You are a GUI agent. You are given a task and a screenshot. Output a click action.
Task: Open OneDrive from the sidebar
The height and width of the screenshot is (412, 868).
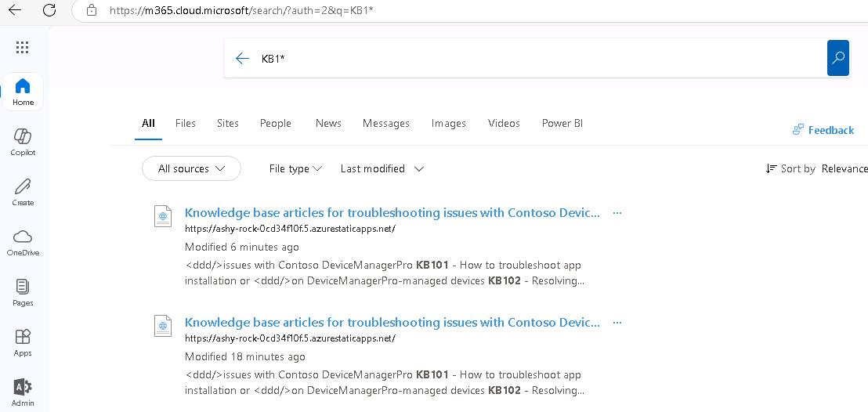tap(23, 243)
